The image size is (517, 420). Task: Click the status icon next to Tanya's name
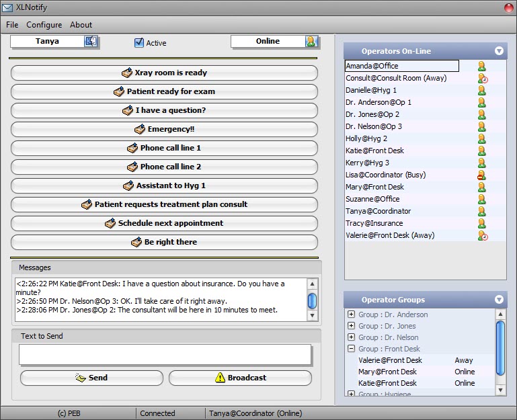(91, 42)
